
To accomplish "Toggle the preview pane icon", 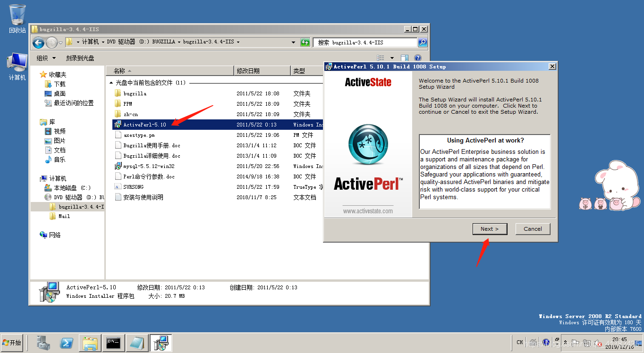I will pyautogui.click(x=405, y=58).
